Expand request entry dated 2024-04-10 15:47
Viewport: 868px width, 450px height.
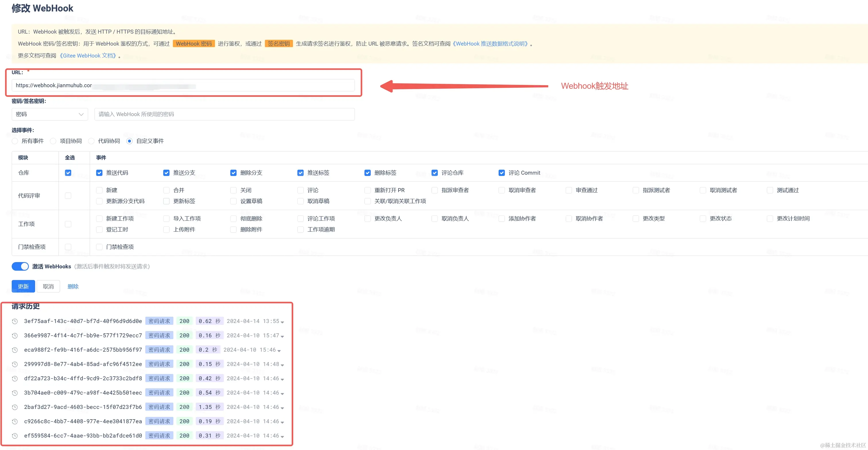(282, 336)
